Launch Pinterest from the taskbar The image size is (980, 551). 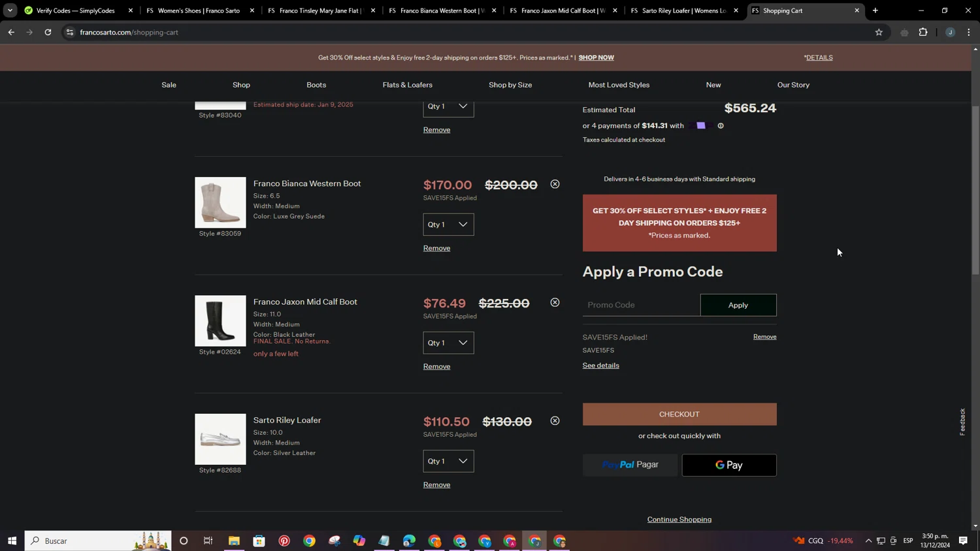click(x=284, y=541)
